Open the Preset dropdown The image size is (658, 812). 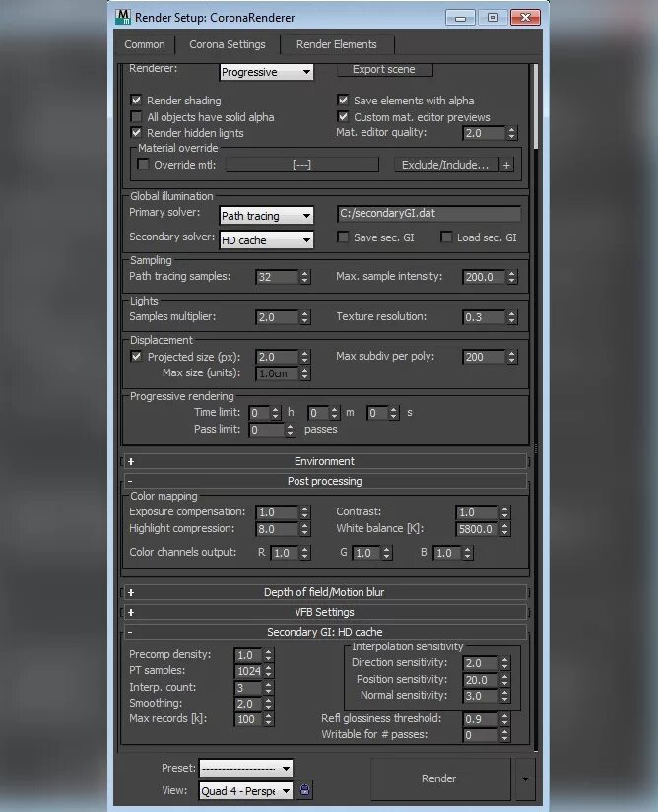click(246, 768)
